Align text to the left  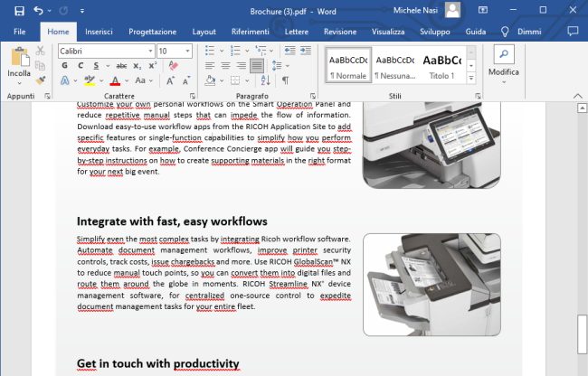pos(210,66)
